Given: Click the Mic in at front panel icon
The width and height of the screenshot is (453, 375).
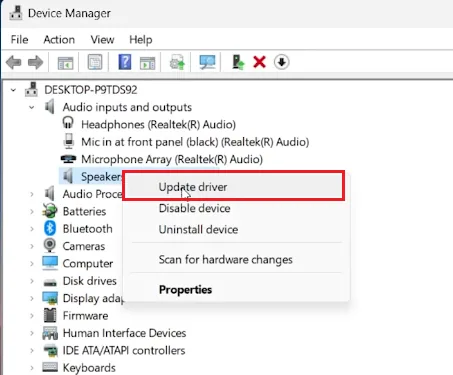Looking at the screenshot, I should 69,141.
